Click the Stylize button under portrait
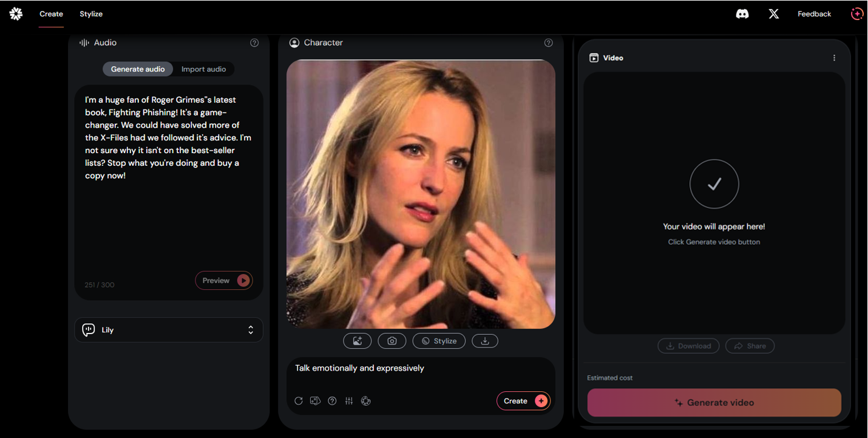This screenshot has width=868, height=438. tap(439, 341)
